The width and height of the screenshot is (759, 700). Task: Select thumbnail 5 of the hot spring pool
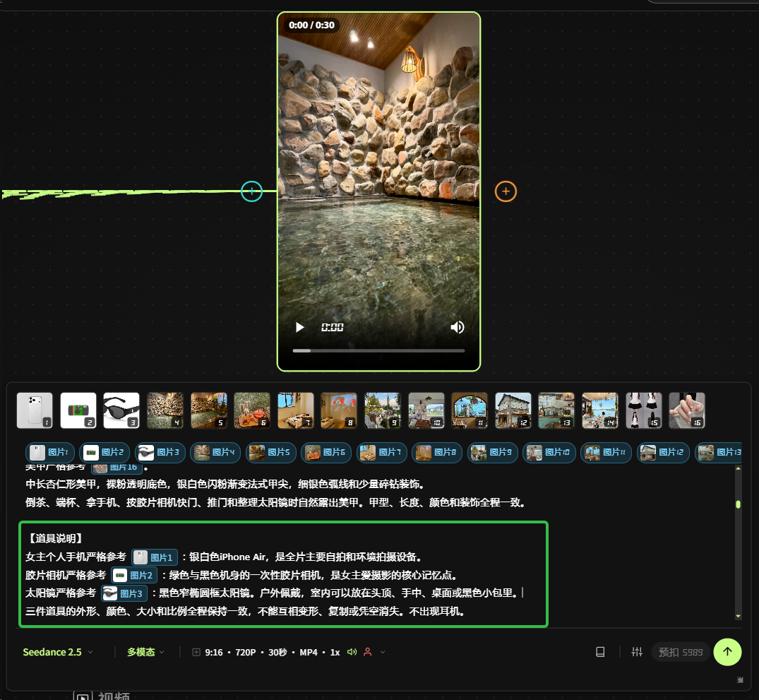coord(208,410)
